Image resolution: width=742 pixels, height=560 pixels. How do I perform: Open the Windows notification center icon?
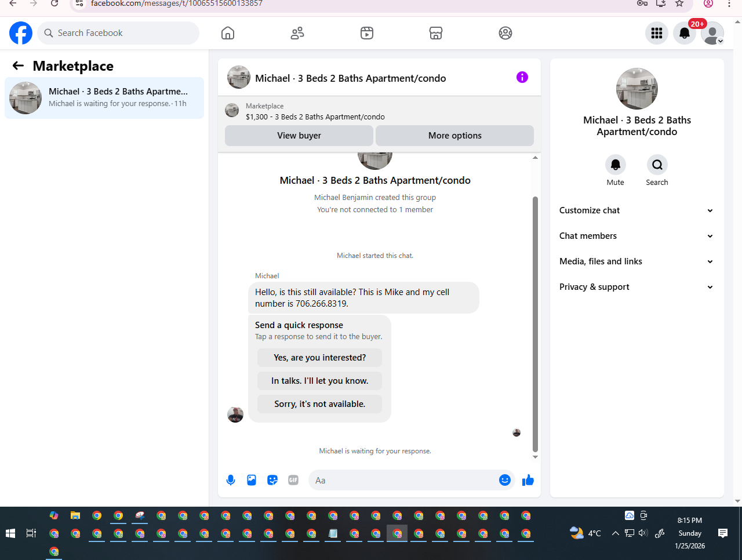tap(723, 533)
